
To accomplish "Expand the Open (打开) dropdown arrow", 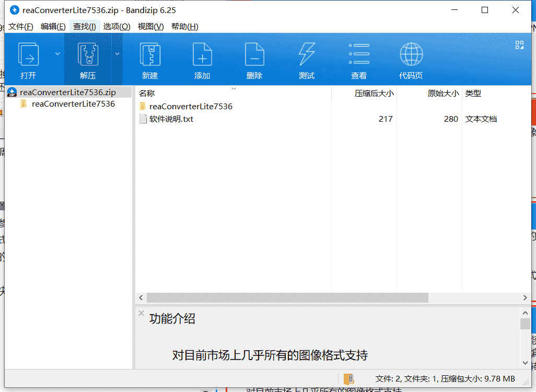I will click(x=58, y=54).
